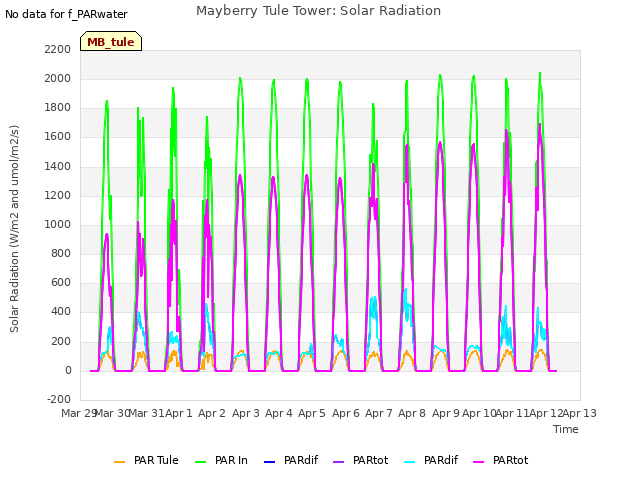Viewport: 640px width, 480px height.
Task: Click the 'Solar Radiation (W/m2 and umol/m2/s)' axis label
Action: (x=14, y=229)
